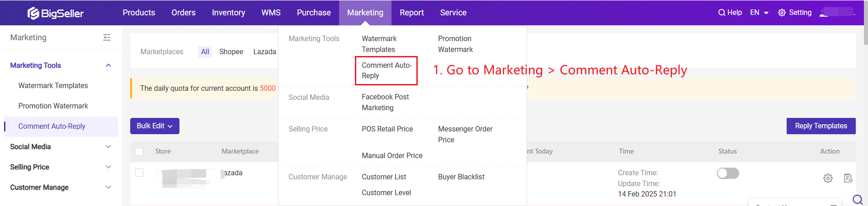Screen dimensions: 868x206
Task: Check the Lazada store row checkbox
Action: [139, 173]
